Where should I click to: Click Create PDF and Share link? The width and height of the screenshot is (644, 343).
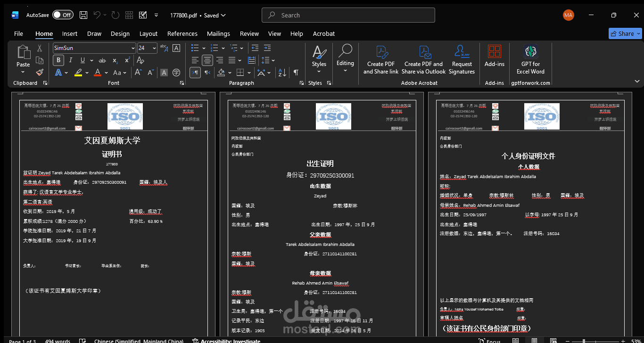[381, 59]
